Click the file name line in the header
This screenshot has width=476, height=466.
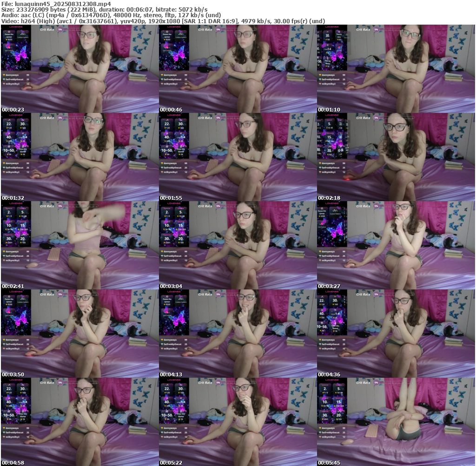pos(56,3)
